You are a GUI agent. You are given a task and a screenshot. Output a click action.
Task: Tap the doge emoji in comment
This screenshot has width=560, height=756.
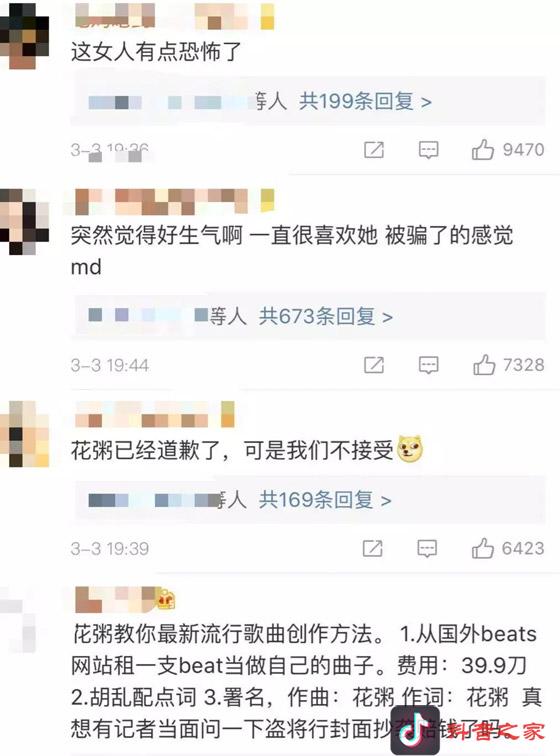pos(410,449)
